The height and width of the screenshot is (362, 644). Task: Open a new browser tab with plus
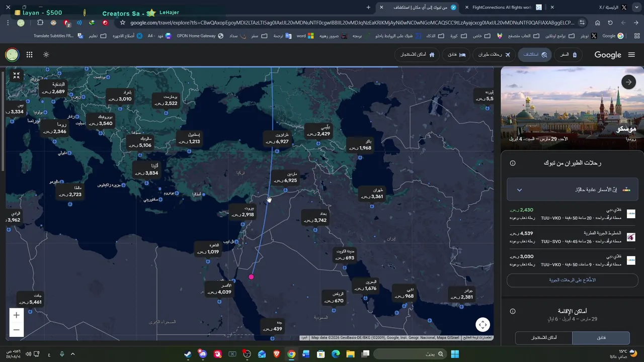(368, 8)
